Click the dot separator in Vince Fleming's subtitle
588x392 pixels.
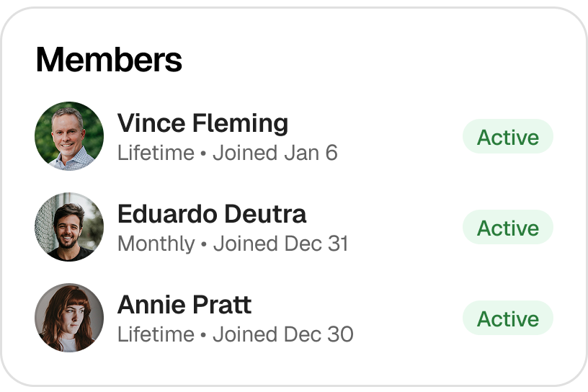[203, 153]
